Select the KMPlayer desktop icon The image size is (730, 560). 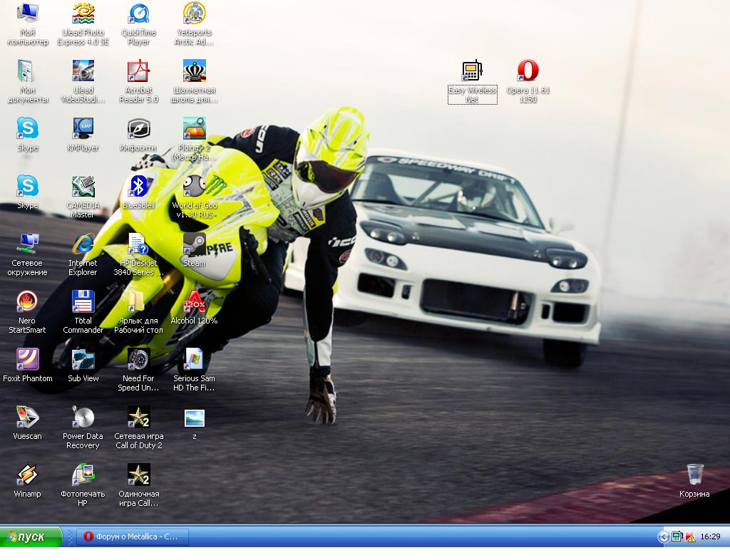[x=83, y=129]
